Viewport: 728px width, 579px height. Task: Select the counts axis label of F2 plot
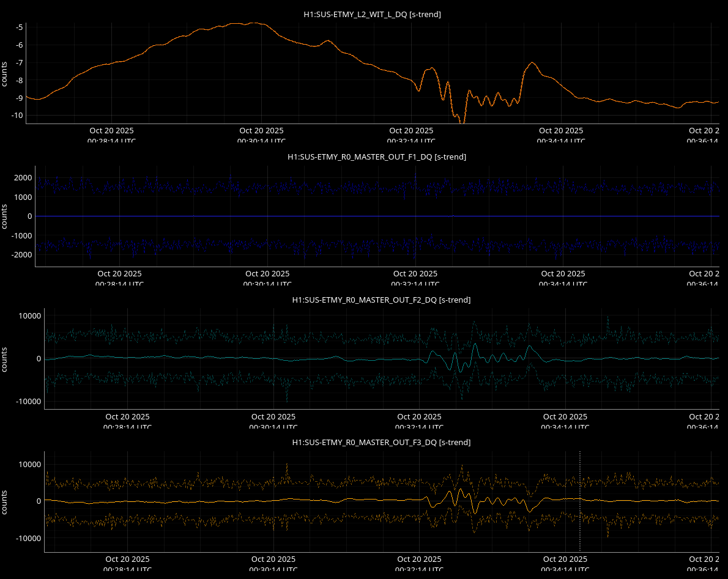(4, 359)
